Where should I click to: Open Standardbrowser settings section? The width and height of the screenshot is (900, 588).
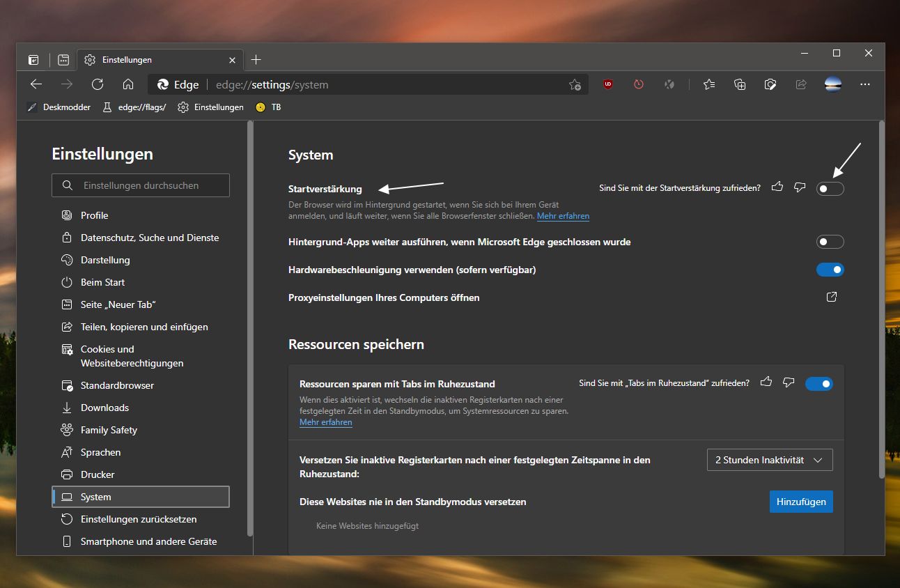(x=141, y=385)
